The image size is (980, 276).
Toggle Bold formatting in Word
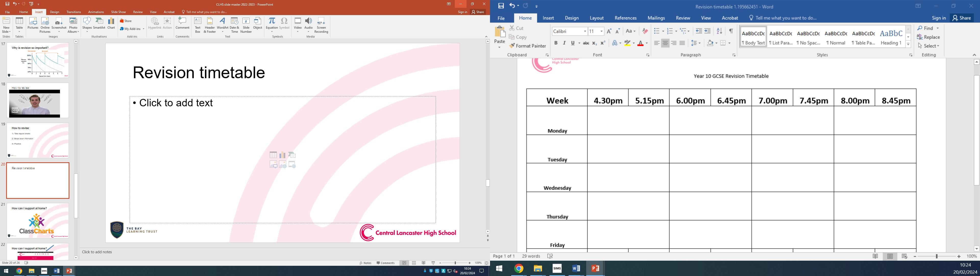556,43
